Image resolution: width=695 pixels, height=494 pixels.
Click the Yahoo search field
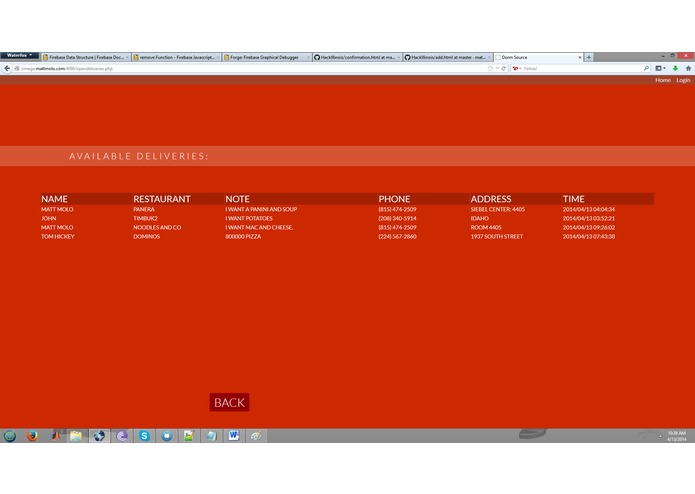582,69
